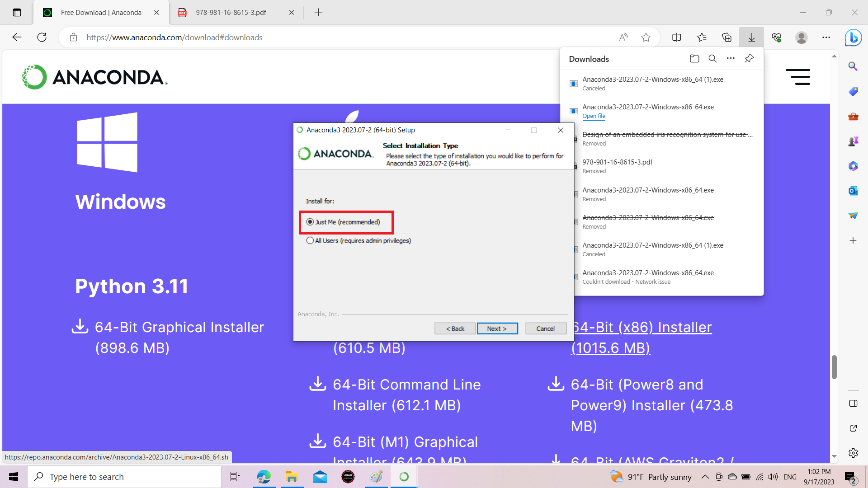Pin the Downloads panel

tap(749, 59)
